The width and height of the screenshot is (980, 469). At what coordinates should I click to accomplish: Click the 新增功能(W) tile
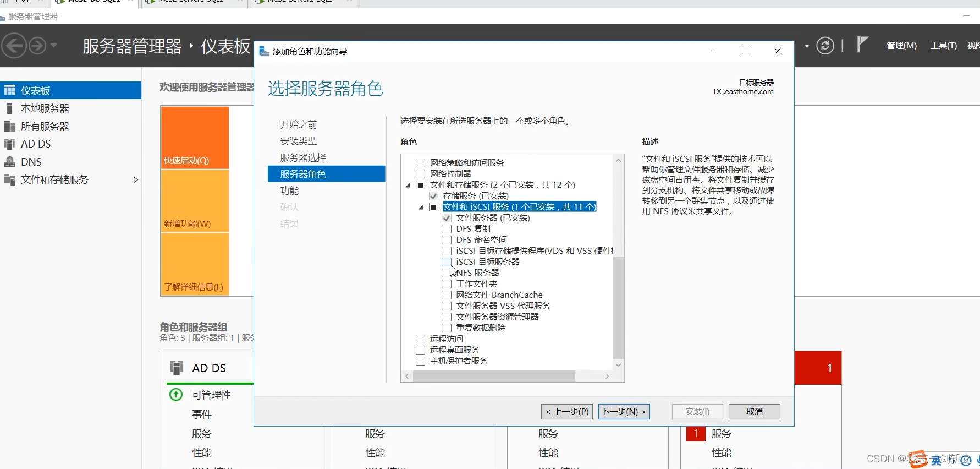pyautogui.click(x=195, y=201)
